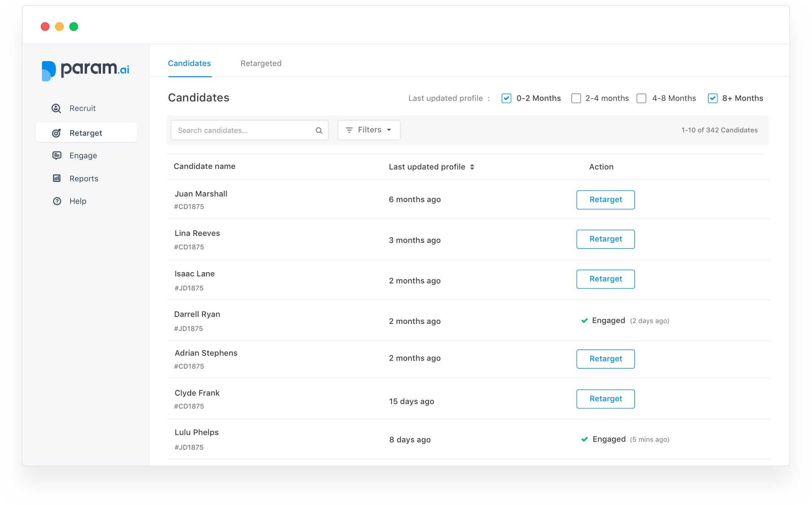Screen dimensions: 812x505
Task: Check the 4-8 Months checkbox
Action: point(641,98)
